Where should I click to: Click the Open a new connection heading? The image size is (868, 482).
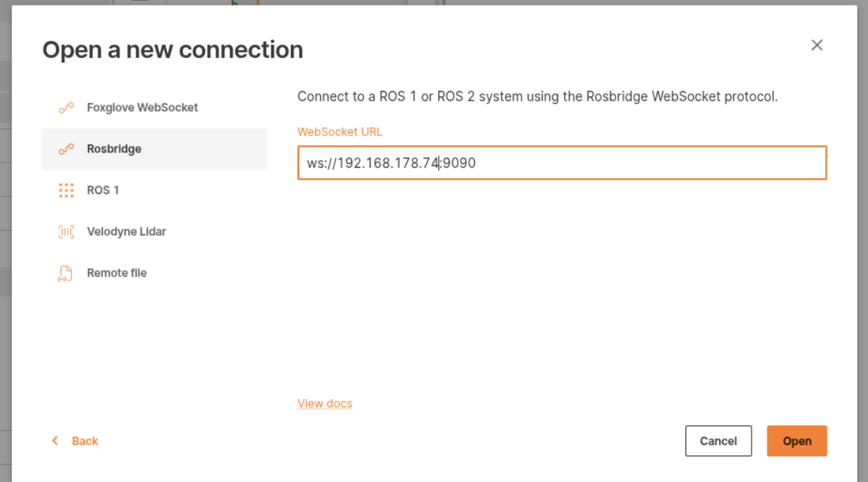tap(173, 49)
